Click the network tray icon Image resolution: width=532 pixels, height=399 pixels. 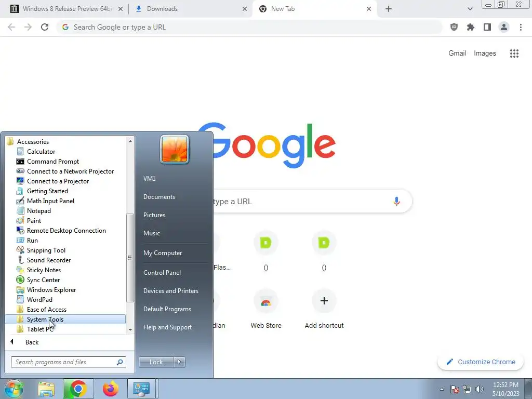tap(467, 389)
